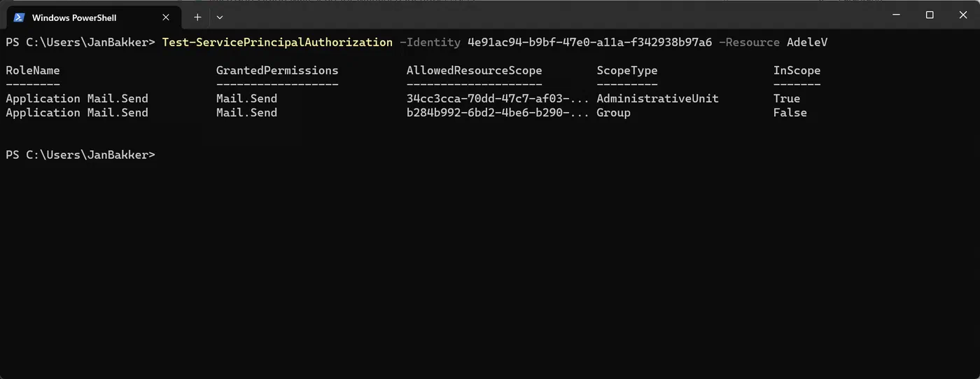Maximize the terminal window
980x379 pixels.
[930, 15]
